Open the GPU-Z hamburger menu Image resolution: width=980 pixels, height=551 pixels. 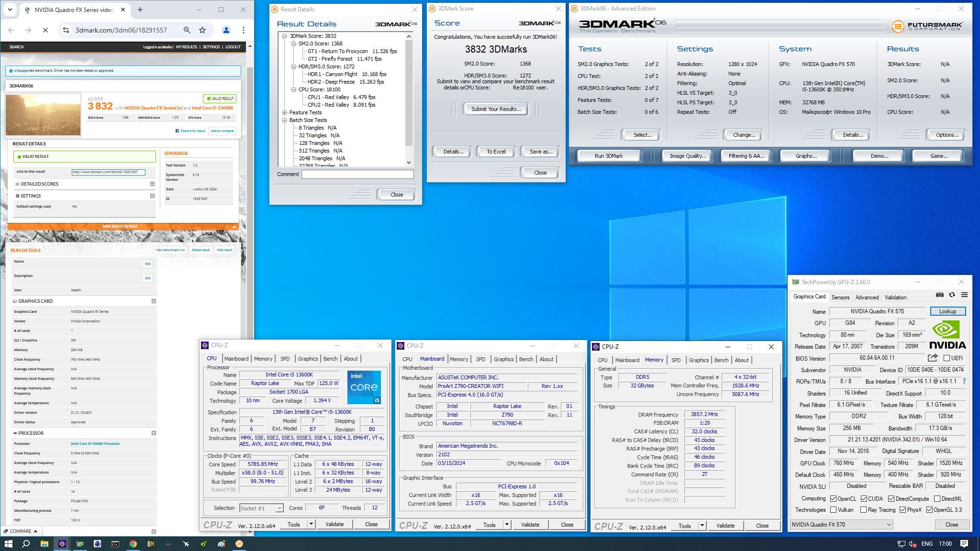[x=964, y=295]
